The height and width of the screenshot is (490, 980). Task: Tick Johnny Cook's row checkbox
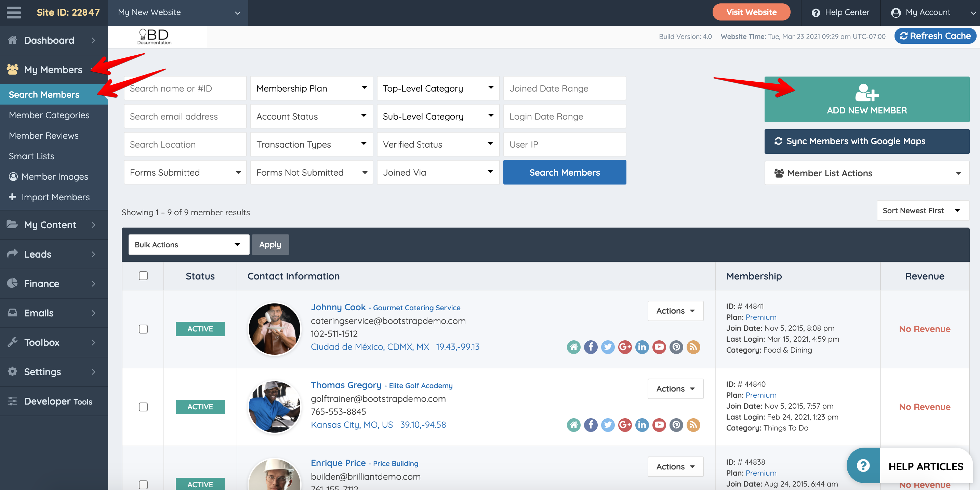coord(143,329)
